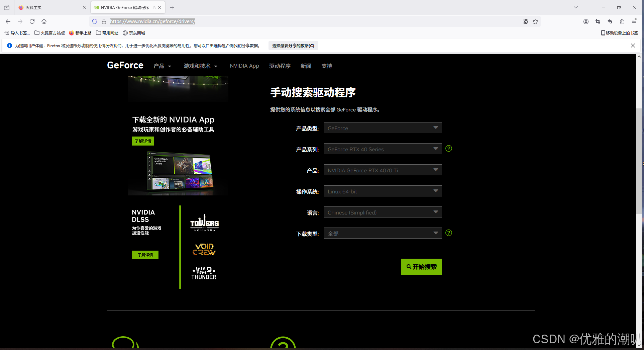Dismiss the Firefox data notification bar
Screen dimensions: 644x350
tap(633, 46)
